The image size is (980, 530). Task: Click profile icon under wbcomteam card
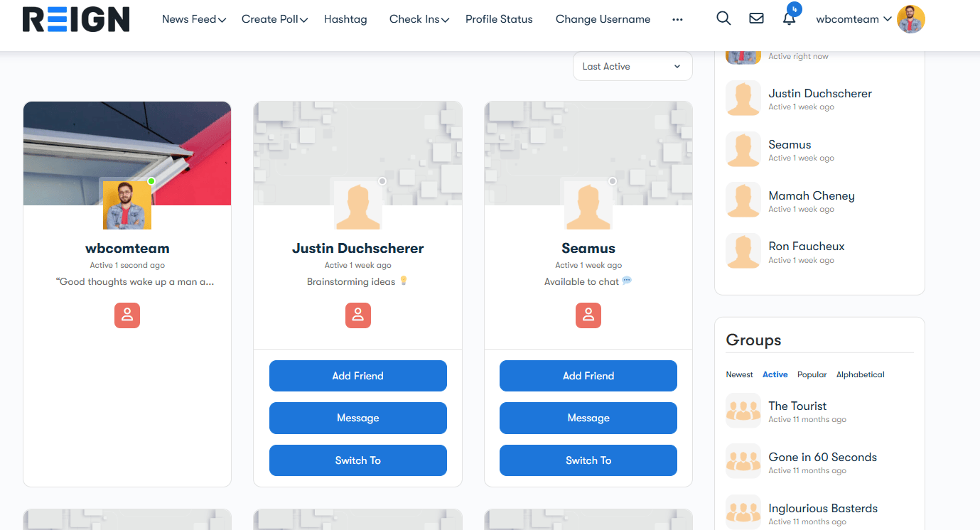tap(127, 315)
